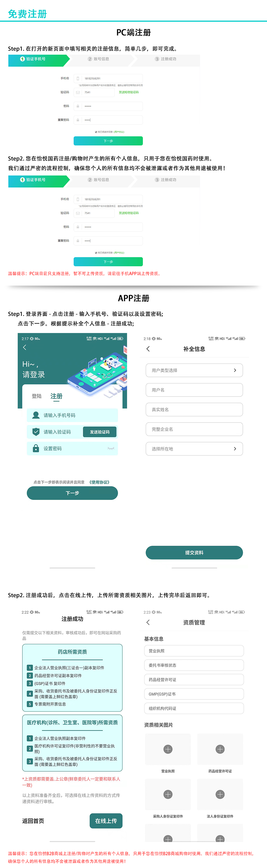Viewport: 267px width, 868px height.
Task: Click back arrow on 资质管理 screen
Action: (x=148, y=622)
